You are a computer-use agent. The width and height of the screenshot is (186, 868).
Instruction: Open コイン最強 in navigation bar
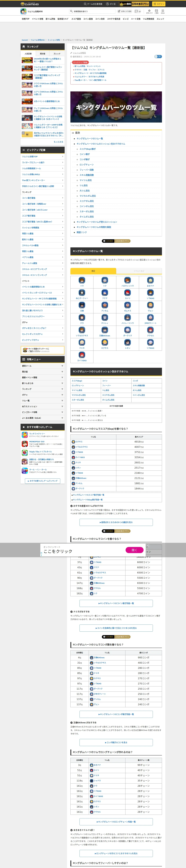click(x=88, y=19)
